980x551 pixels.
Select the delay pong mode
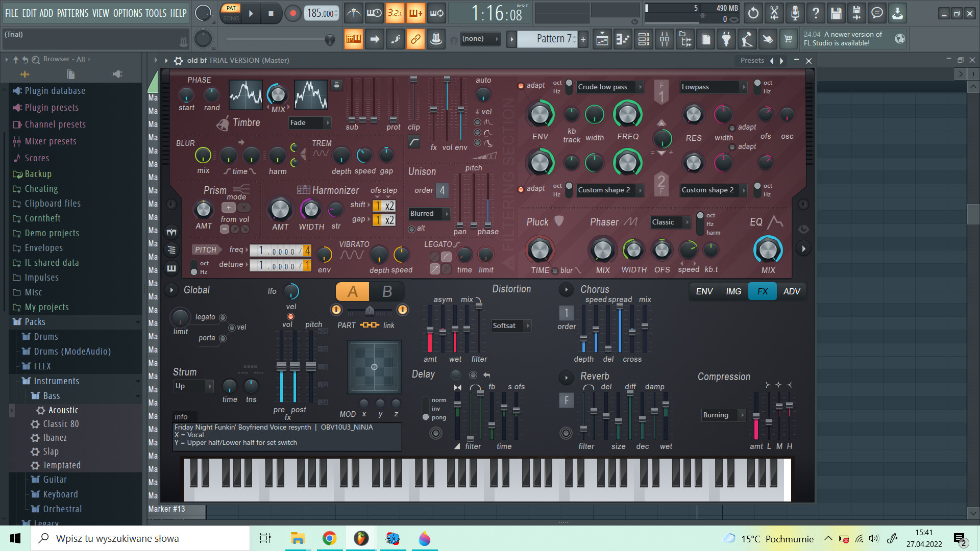tap(426, 417)
